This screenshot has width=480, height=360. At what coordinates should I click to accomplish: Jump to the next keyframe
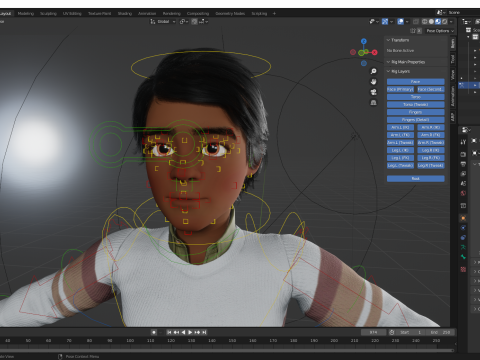(x=197, y=332)
